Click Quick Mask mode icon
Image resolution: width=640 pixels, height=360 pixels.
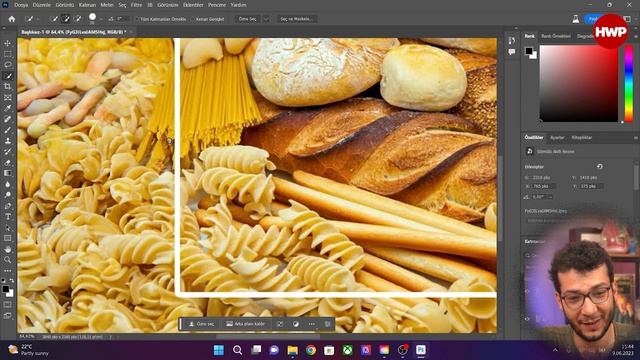pos(8,304)
